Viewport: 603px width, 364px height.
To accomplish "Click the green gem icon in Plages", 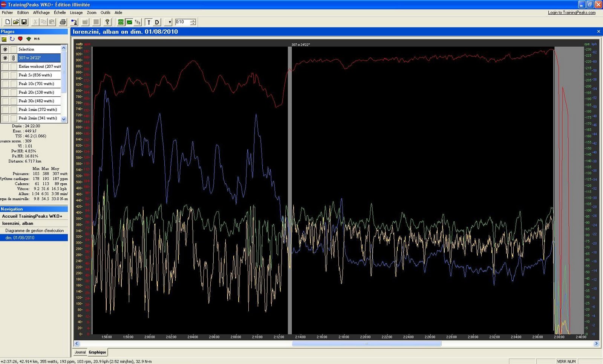I will [x=29, y=39].
